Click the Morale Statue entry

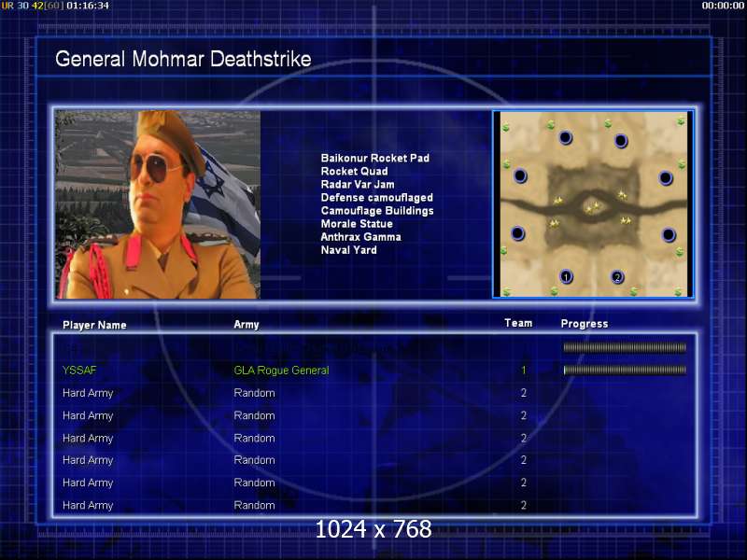[x=357, y=224]
